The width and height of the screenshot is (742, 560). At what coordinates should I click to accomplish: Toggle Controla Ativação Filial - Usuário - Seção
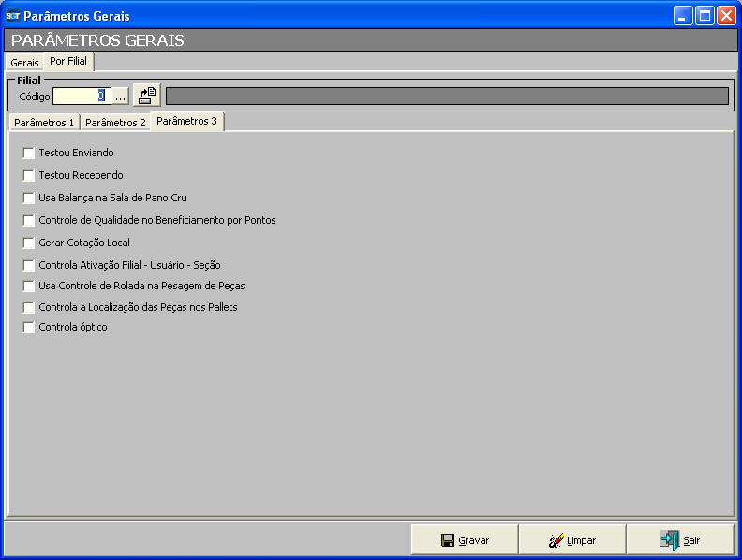click(x=29, y=265)
